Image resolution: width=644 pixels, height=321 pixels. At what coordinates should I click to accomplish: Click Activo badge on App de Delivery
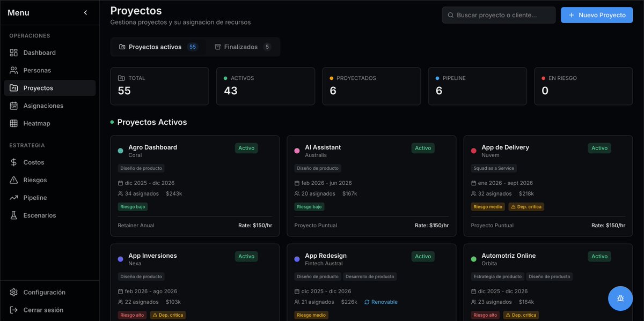click(599, 148)
